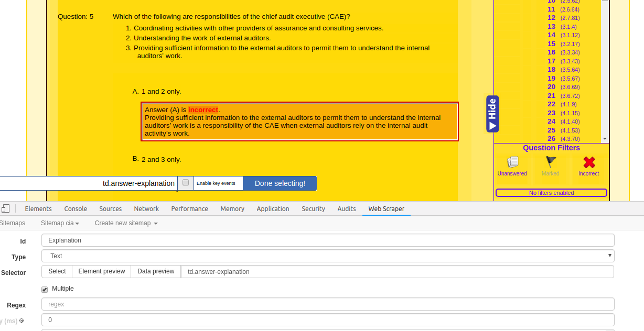The width and height of the screenshot is (644, 331).
Task: Open the Create new sitemap dropdown
Action: (126, 223)
